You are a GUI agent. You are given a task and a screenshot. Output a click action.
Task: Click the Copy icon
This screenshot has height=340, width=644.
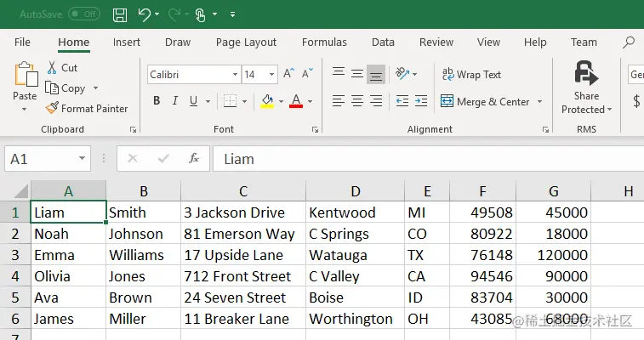tap(52, 88)
